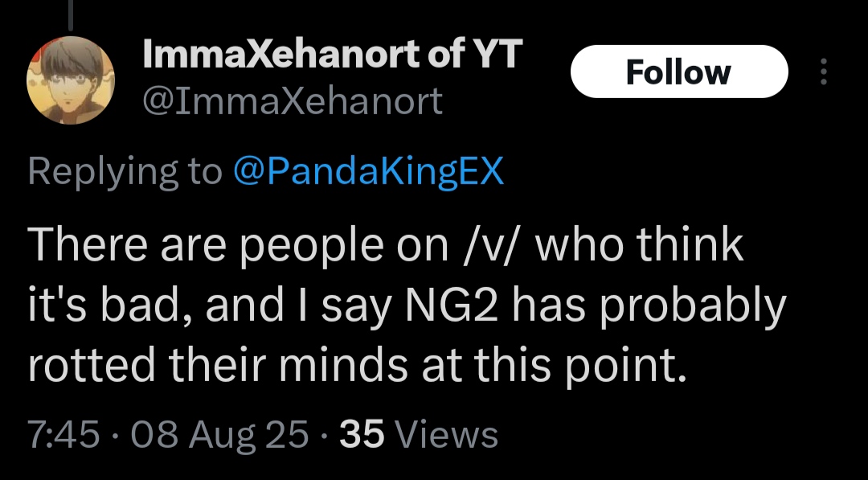This screenshot has height=480, width=868.
Task: Click the 08 Aug 25 date
Action: [x=219, y=435]
